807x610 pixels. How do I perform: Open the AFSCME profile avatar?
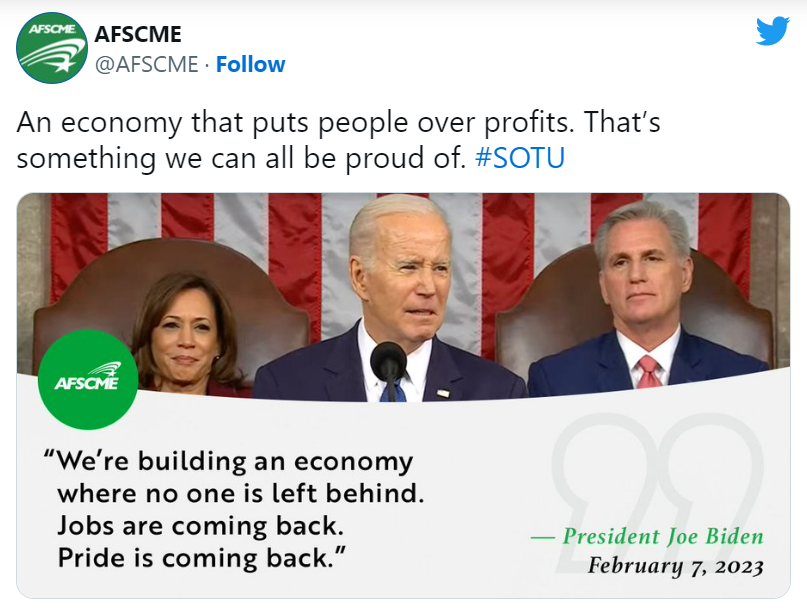[x=51, y=48]
